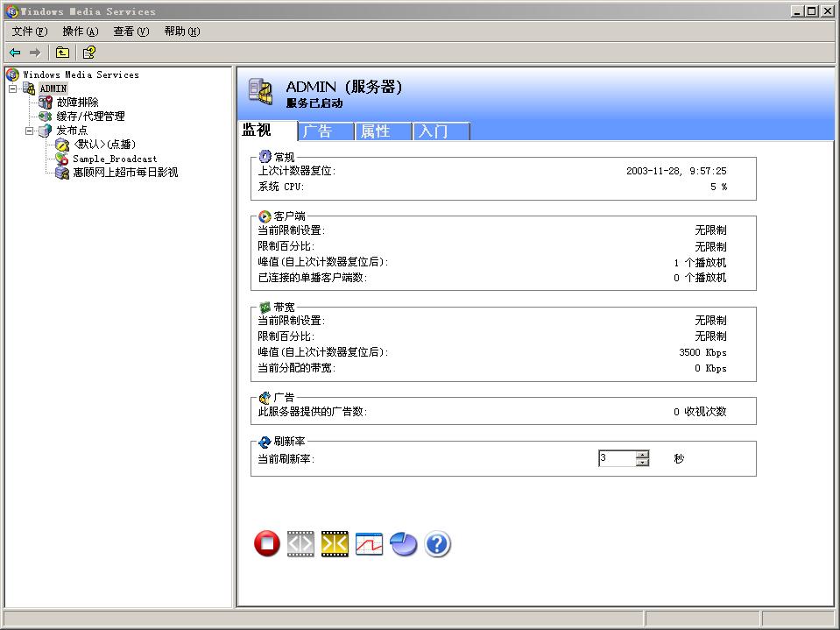
Task: Increase refresh rate with up spinner
Action: pyautogui.click(x=642, y=455)
